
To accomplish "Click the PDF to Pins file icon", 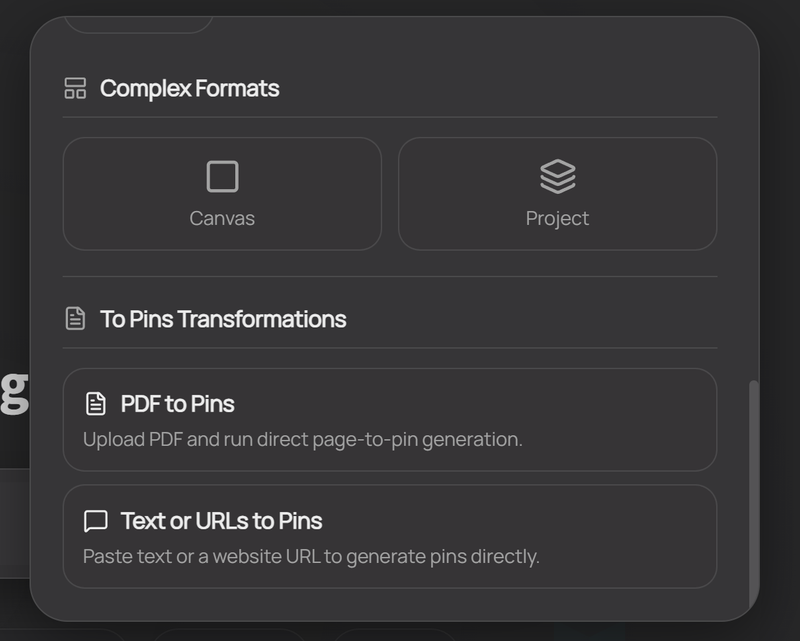I will tap(96, 404).
